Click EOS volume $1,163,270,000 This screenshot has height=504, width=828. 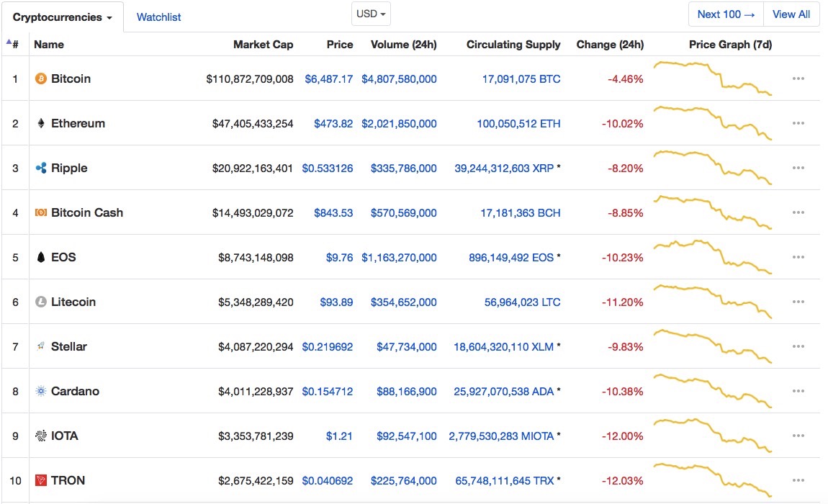tap(399, 258)
